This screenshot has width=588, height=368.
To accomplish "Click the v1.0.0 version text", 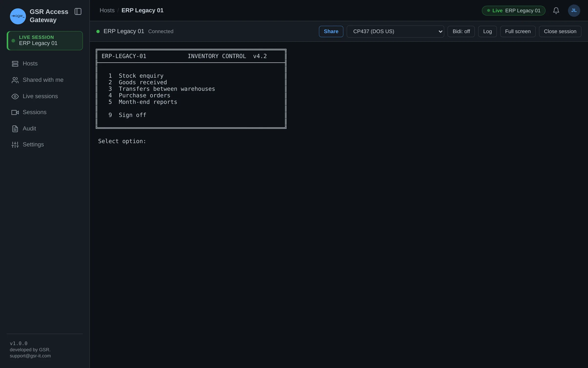I will pos(19,343).
